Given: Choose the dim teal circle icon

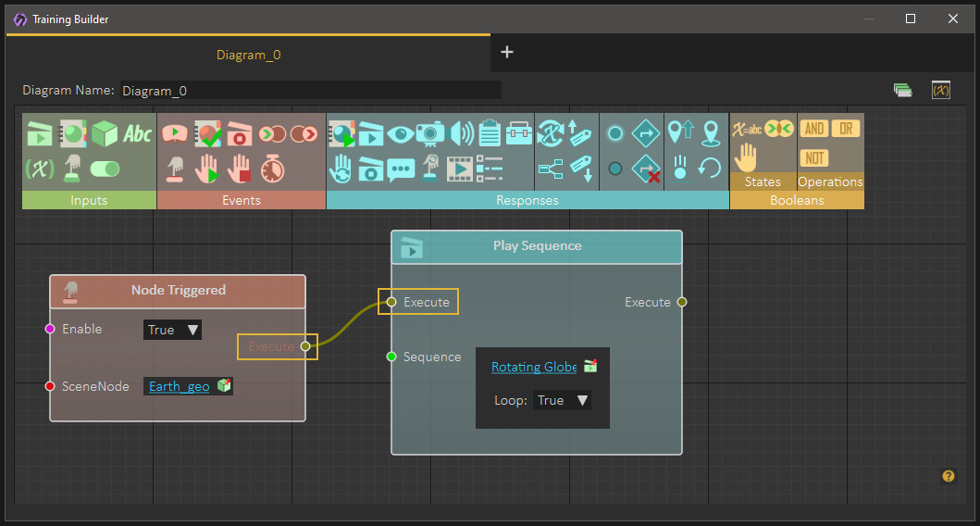Looking at the screenshot, I should [615, 169].
